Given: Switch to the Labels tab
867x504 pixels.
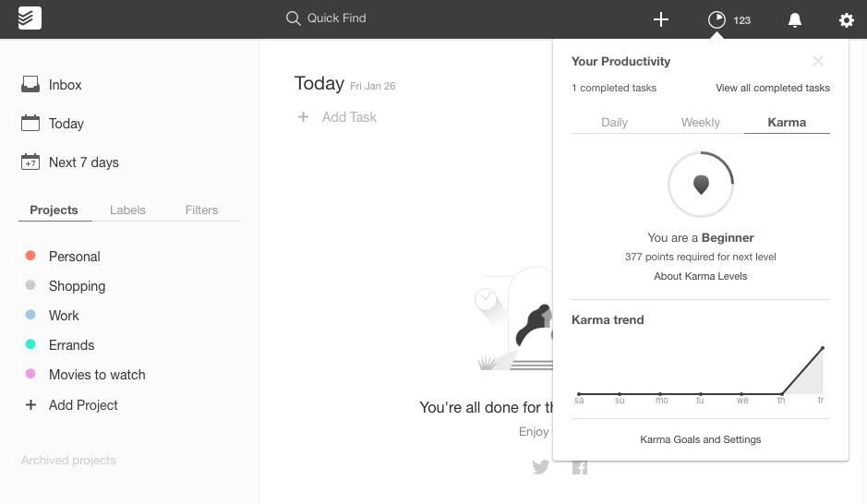Looking at the screenshot, I should pos(127,210).
